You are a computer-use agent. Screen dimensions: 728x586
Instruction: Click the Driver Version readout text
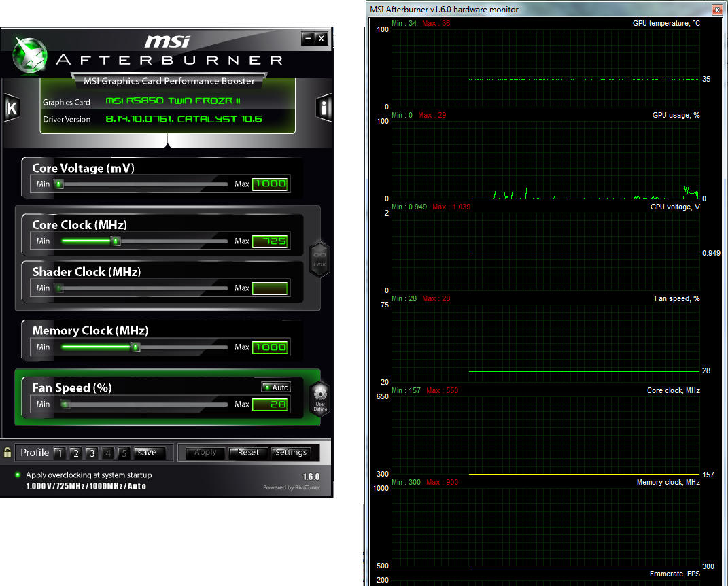184,119
